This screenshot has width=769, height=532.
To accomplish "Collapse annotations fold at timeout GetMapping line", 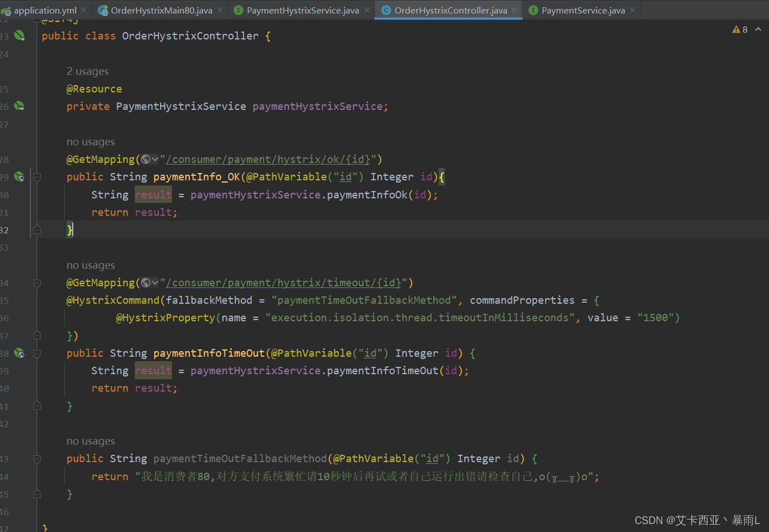I will pos(37,283).
